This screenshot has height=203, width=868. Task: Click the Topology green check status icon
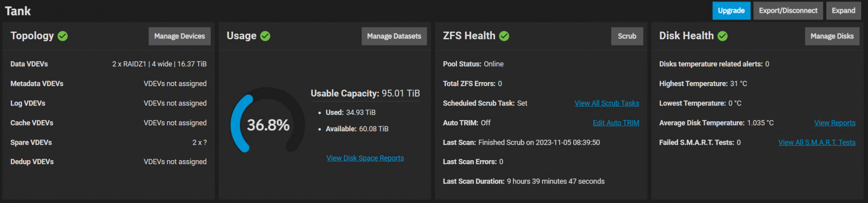63,36
